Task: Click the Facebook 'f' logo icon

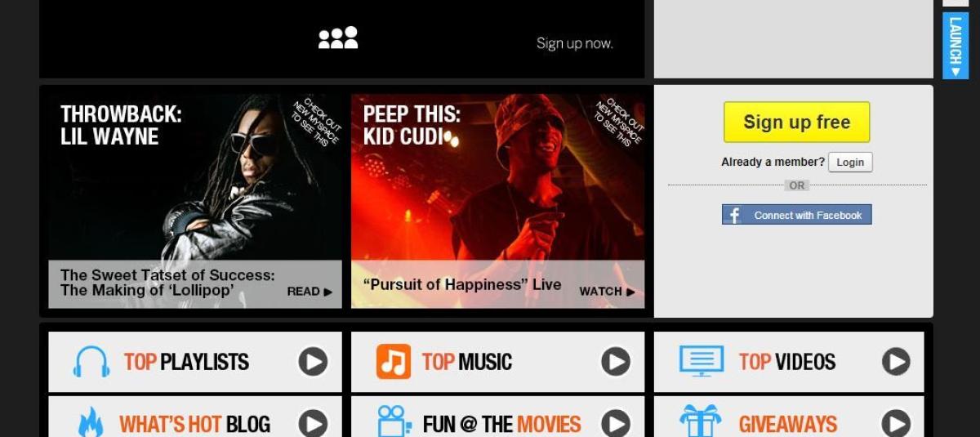Action: [734, 215]
